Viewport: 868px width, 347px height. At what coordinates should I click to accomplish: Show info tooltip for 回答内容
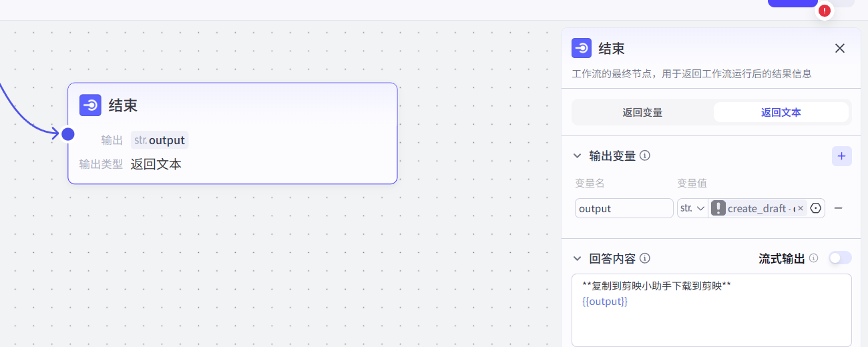[x=645, y=258]
